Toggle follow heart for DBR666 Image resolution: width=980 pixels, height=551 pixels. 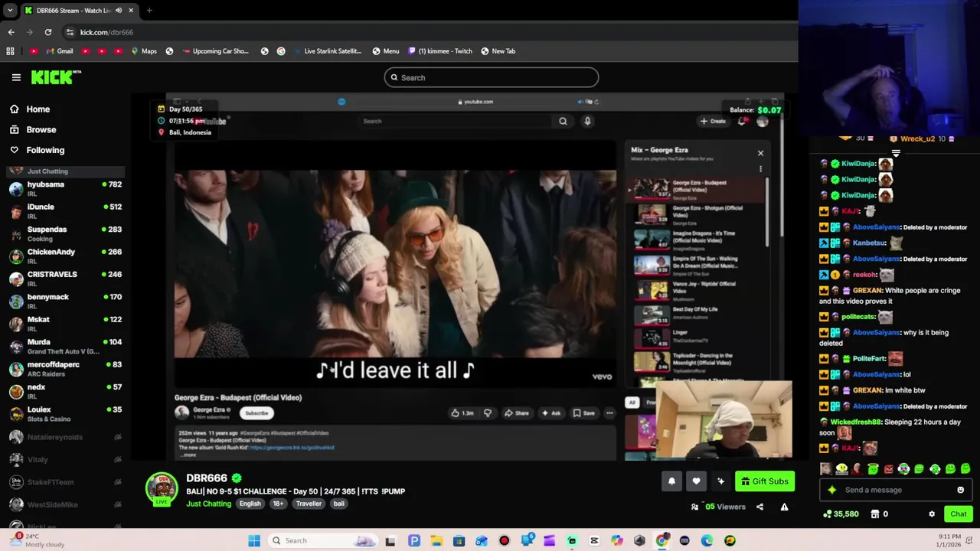[x=696, y=481]
